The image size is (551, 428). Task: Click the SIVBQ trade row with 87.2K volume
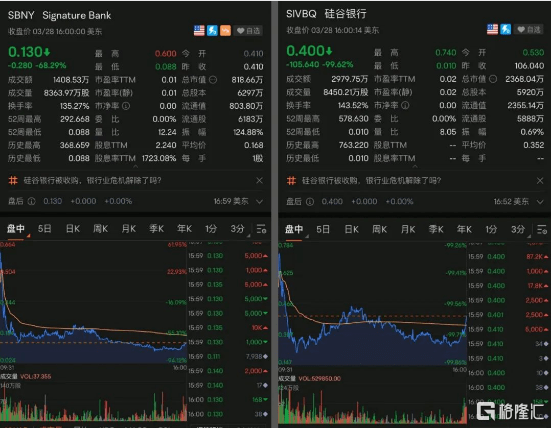click(x=508, y=257)
